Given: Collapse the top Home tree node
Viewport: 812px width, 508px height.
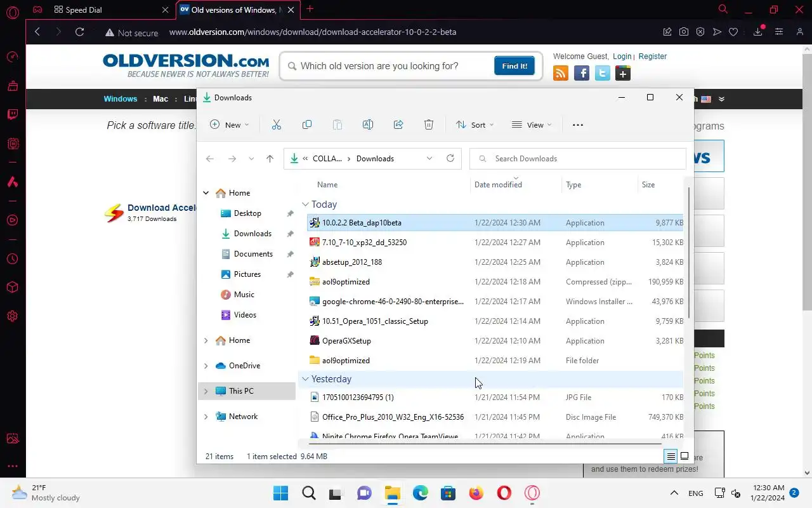Looking at the screenshot, I should tap(206, 193).
